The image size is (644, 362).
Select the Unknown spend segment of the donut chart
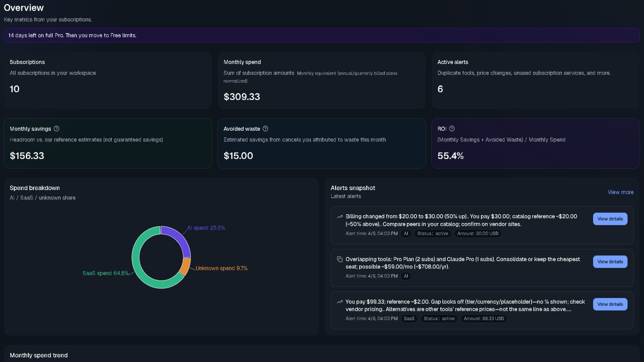(185, 266)
